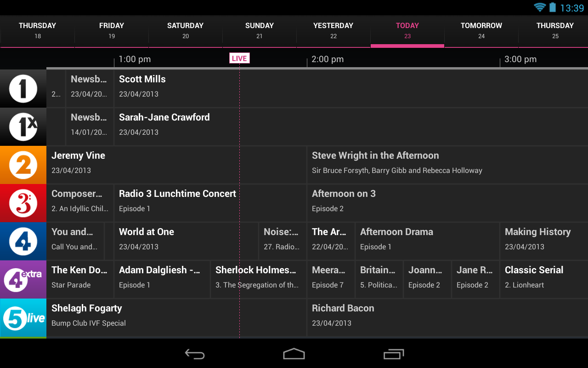The image size is (588, 368).
Task: Open Steve Wright in the Afternoon
Action: (447, 165)
